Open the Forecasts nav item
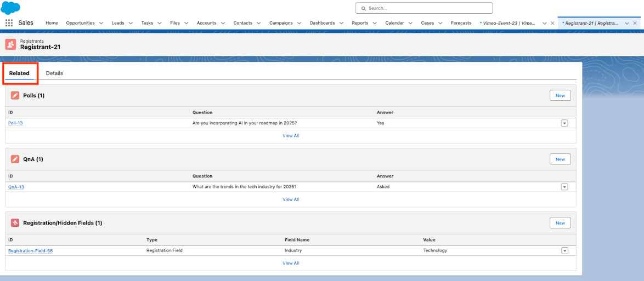Viewport: 644px width, 281px height. pos(461,23)
